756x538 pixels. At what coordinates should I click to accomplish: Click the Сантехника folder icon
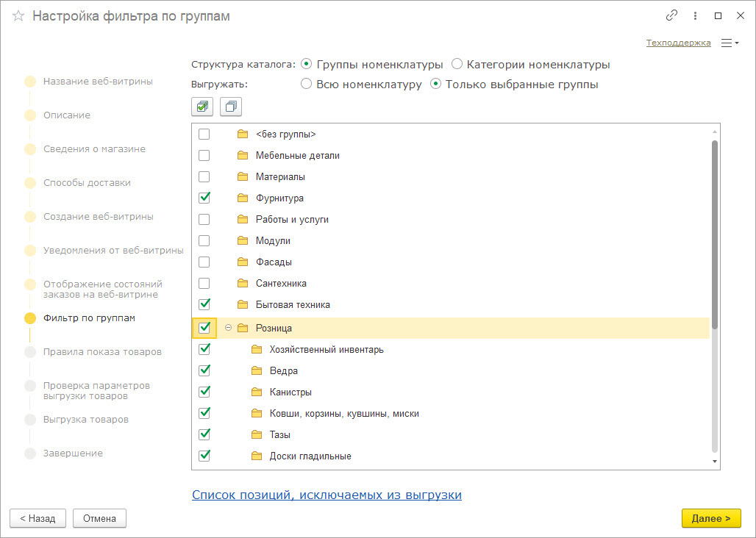(243, 283)
